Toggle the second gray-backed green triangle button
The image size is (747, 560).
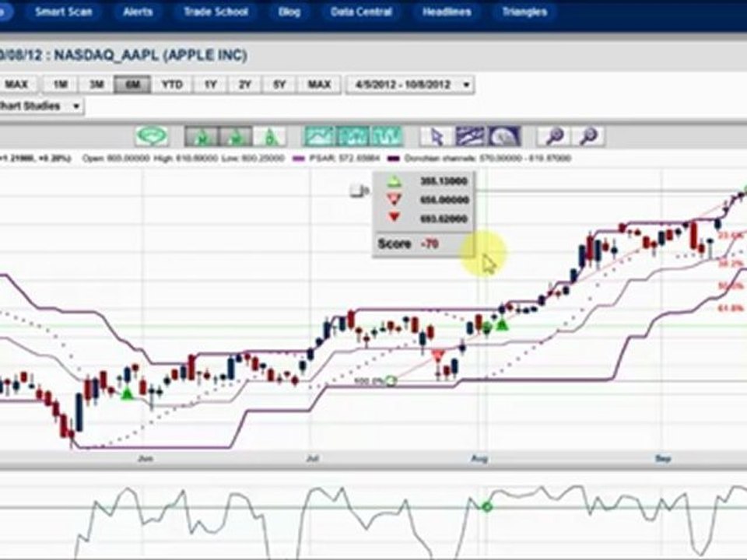pos(235,137)
